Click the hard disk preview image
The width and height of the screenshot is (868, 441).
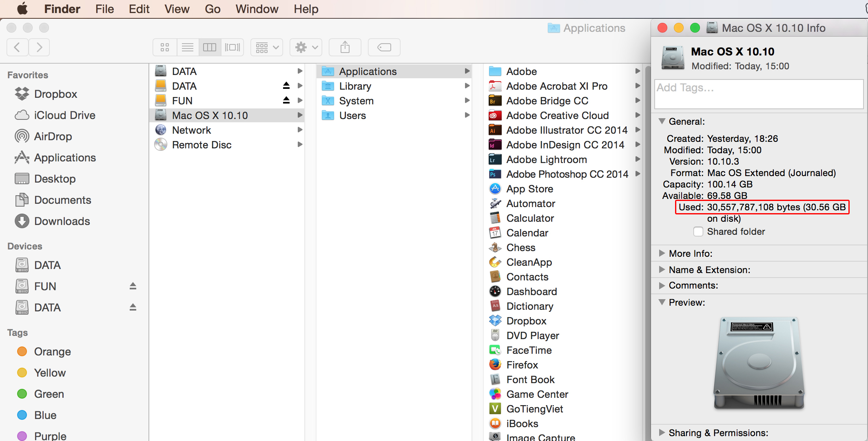click(759, 363)
